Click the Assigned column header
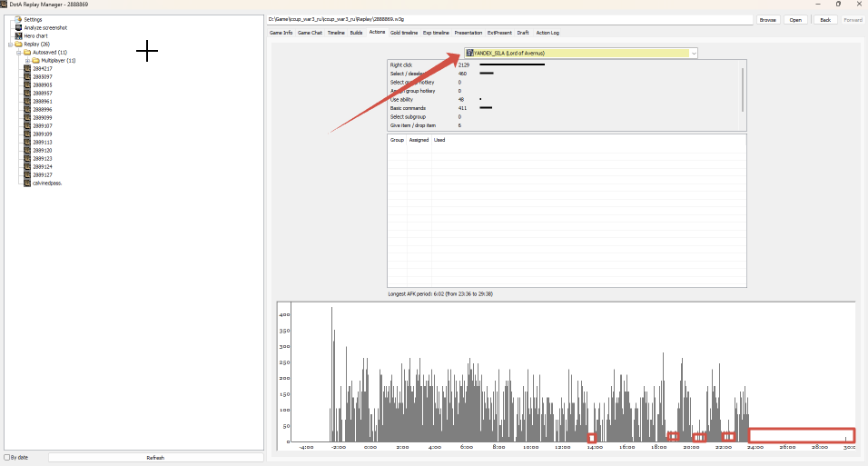Screen dimensions: 868x466 click(x=419, y=140)
